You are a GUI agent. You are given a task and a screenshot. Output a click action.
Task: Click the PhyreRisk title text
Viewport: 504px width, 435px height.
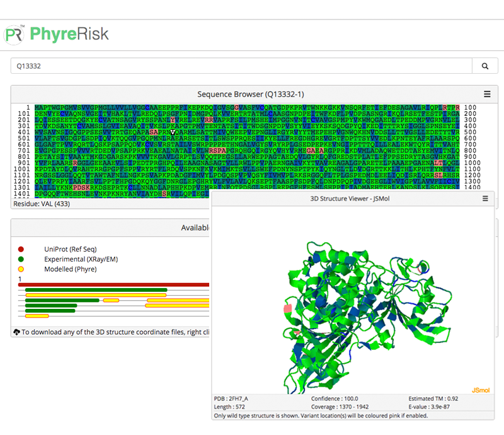(69, 33)
